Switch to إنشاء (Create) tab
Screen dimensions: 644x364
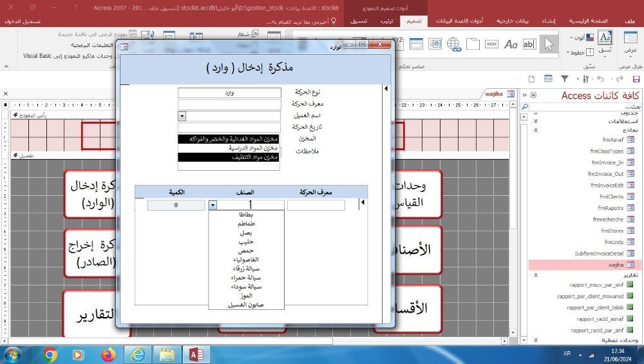548,21
